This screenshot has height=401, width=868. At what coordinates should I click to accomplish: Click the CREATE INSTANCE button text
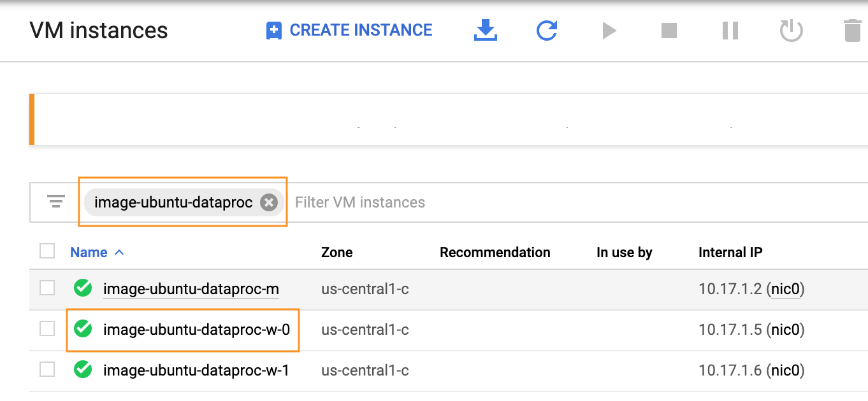361,31
